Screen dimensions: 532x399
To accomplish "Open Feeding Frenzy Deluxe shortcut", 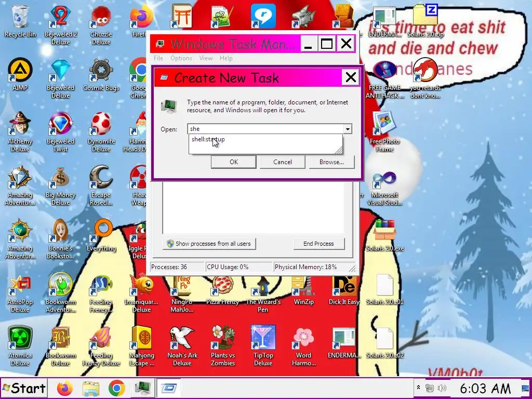I will [x=101, y=346].
